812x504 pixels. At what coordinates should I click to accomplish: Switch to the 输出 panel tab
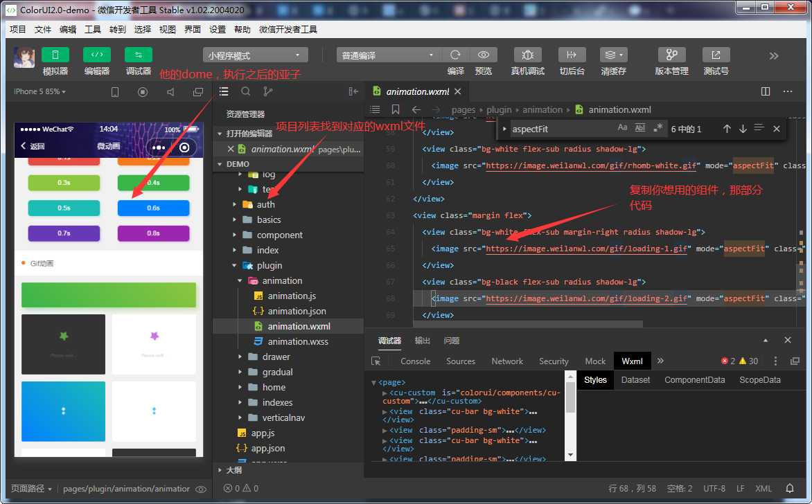[x=423, y=341]
